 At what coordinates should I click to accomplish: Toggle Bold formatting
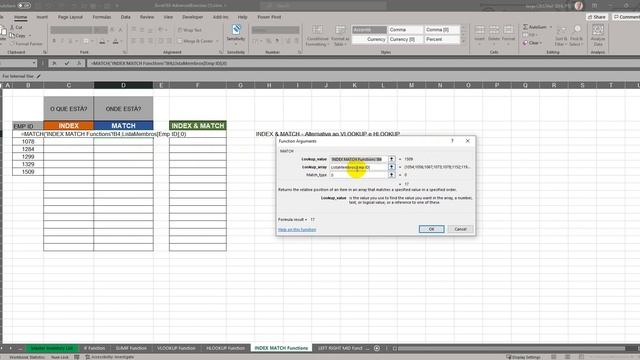(54, 41)
